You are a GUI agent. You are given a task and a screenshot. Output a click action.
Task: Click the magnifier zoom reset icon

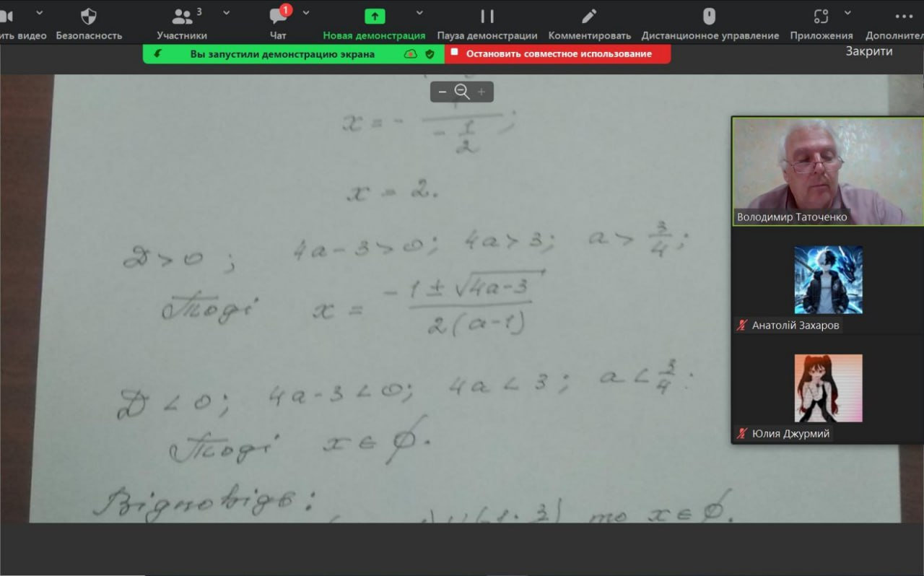tap(462, 92)
